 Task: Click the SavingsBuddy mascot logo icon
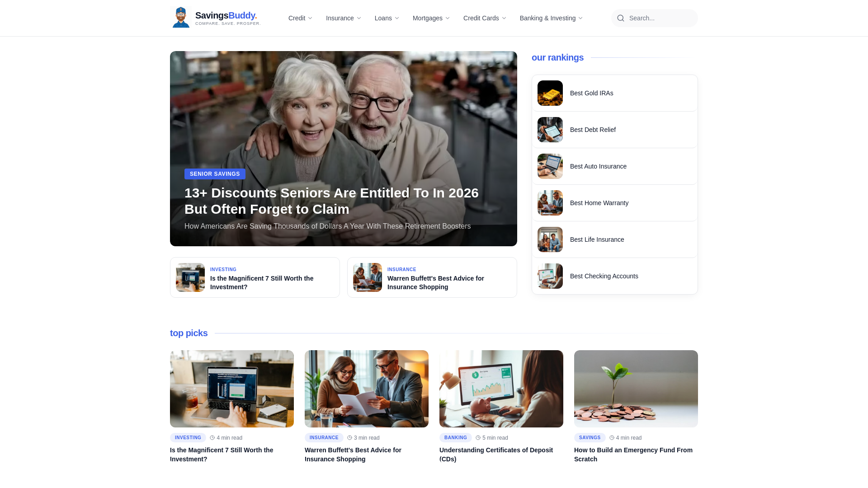pyautogui.click(x=181, y=18)
